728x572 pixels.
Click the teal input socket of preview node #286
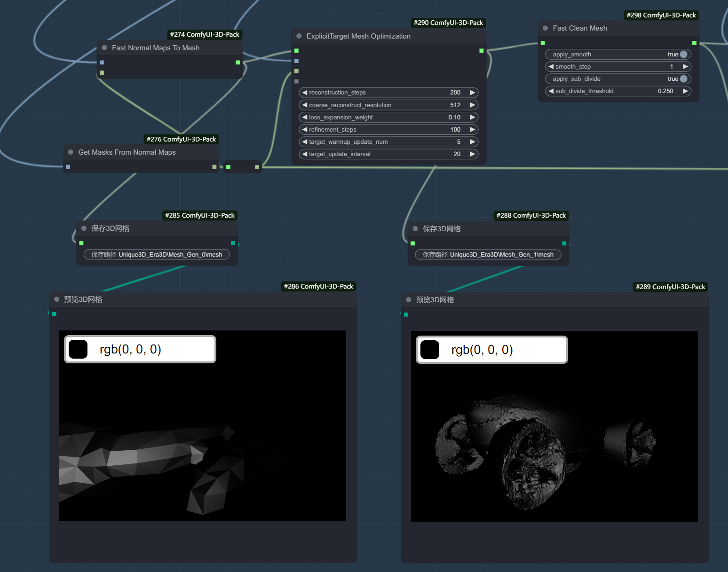tap(54, 314)
